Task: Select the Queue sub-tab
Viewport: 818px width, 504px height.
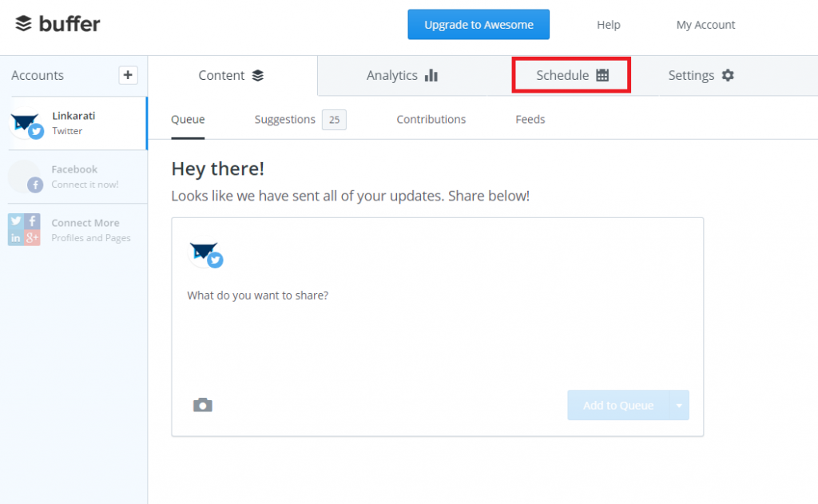Action: pos(188,119)
